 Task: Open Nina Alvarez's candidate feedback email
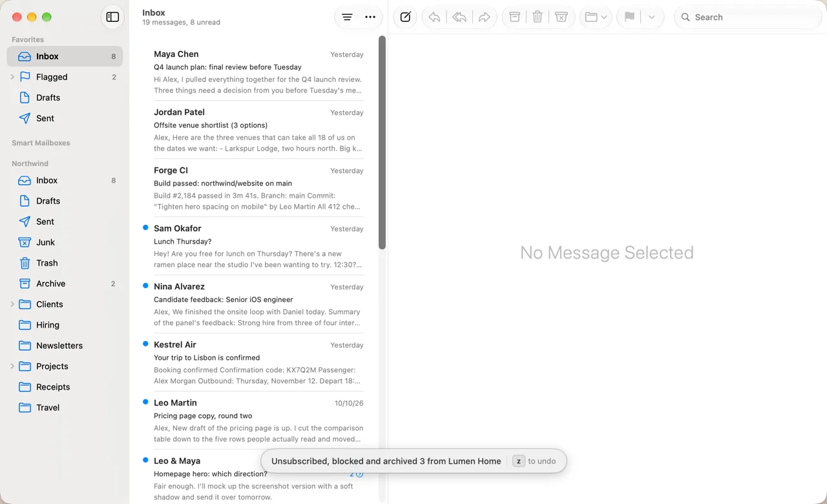click(253, 304)
